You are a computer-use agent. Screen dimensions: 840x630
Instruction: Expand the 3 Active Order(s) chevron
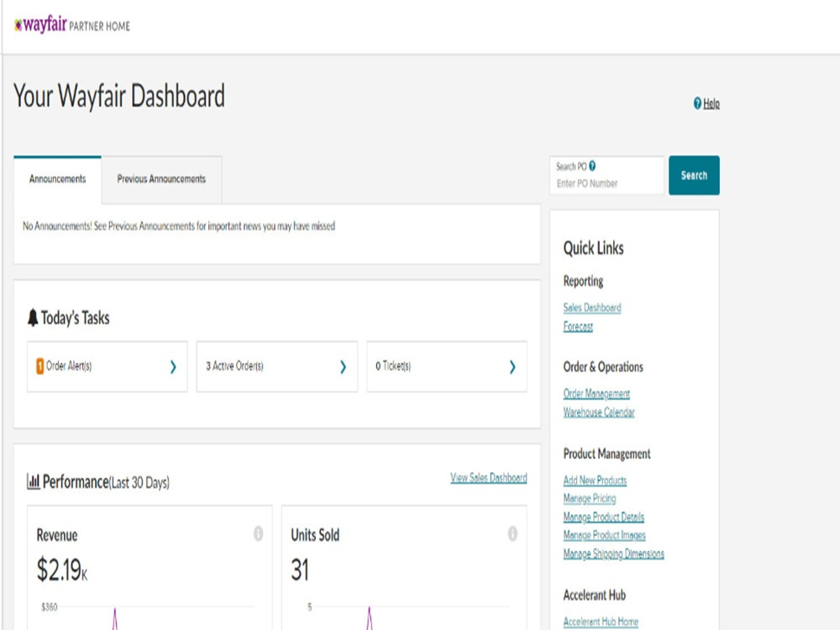343,366
